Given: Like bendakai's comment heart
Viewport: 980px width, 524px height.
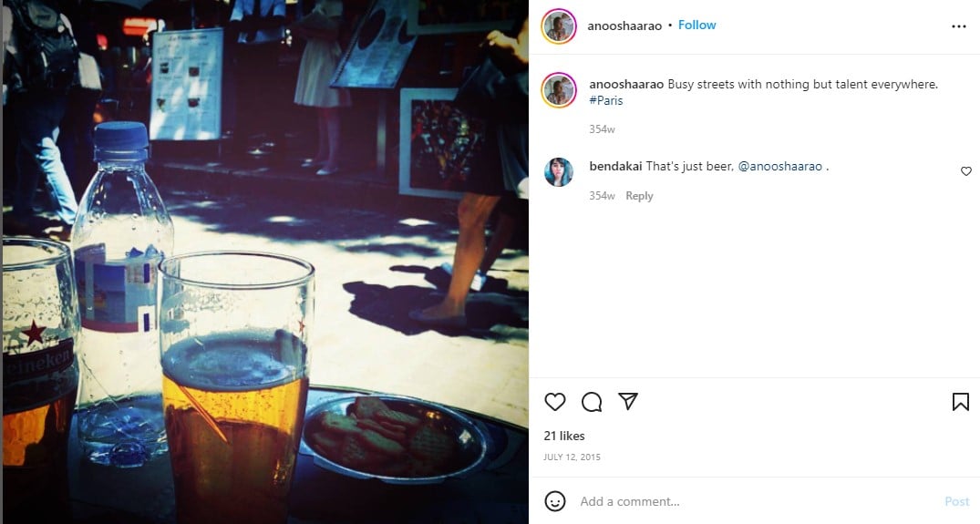Looking at the screenshot, I should point(965,171).
